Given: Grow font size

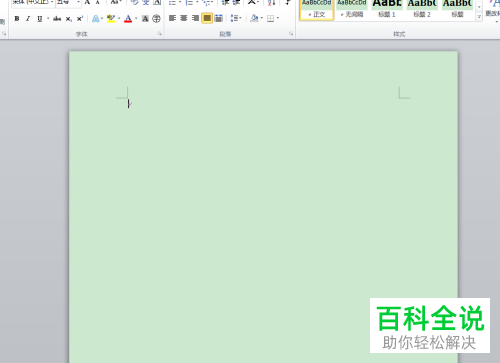Looking at the screenshot, I should tap(87, 2).
